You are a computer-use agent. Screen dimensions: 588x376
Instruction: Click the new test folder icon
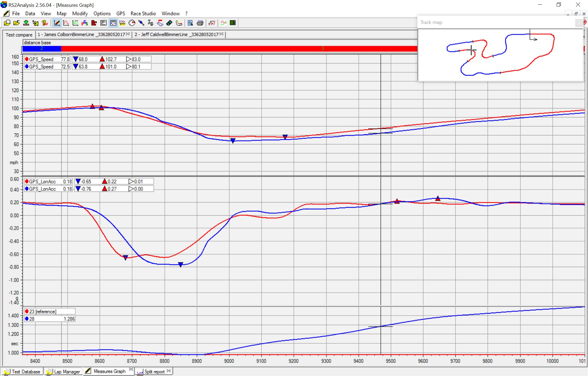(7, 23)
